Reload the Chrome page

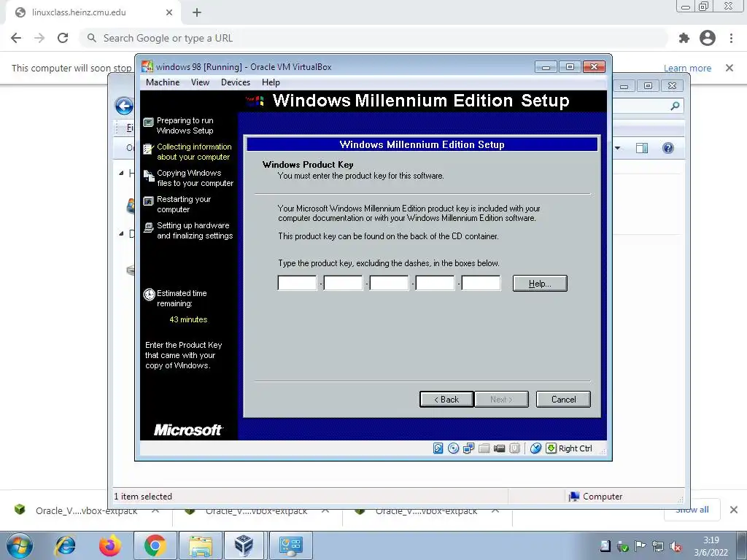pyautogui.click(x=63, y=38)
